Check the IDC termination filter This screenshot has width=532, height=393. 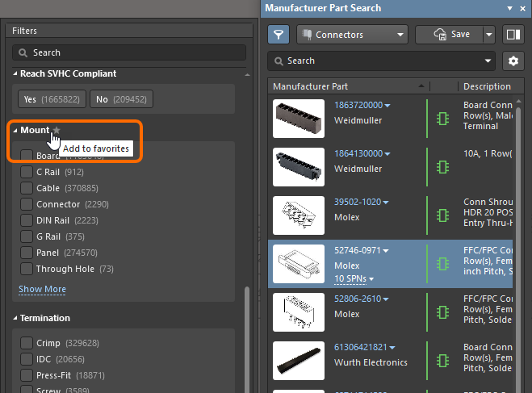pos(27,359)
